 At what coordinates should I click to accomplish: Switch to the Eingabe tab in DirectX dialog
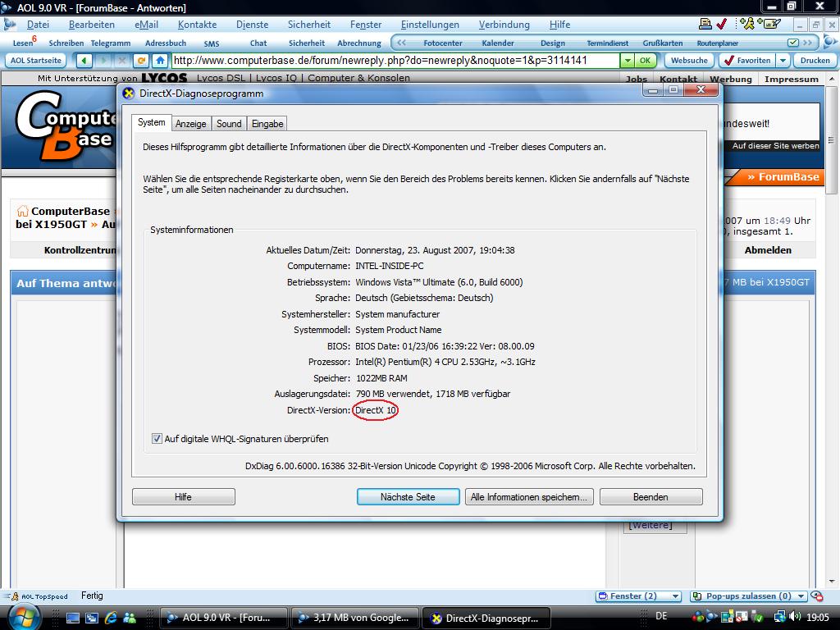coord(267,124)
